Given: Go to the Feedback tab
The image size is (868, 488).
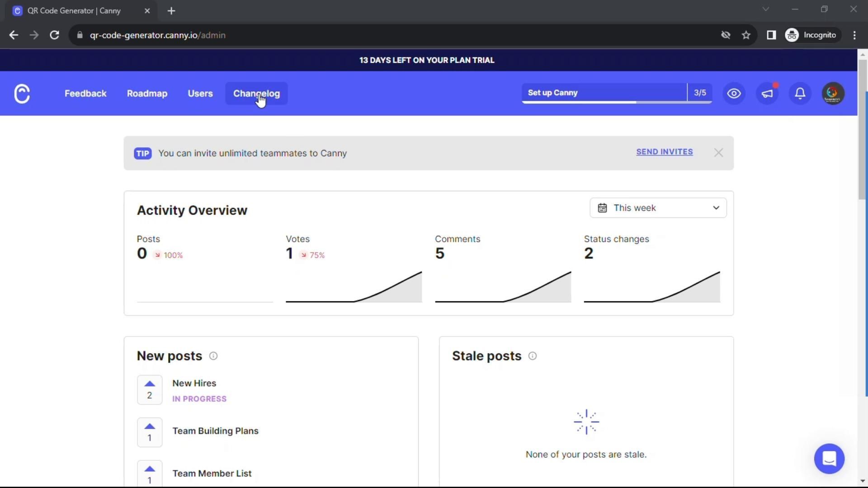Looking at the screenshot, I should tap(85, 94).
